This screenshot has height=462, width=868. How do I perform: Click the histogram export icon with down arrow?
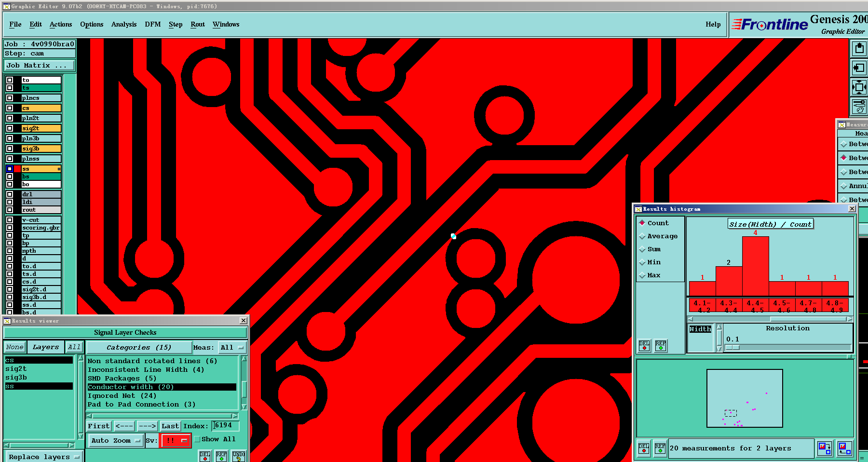click(x=825, y=448)
